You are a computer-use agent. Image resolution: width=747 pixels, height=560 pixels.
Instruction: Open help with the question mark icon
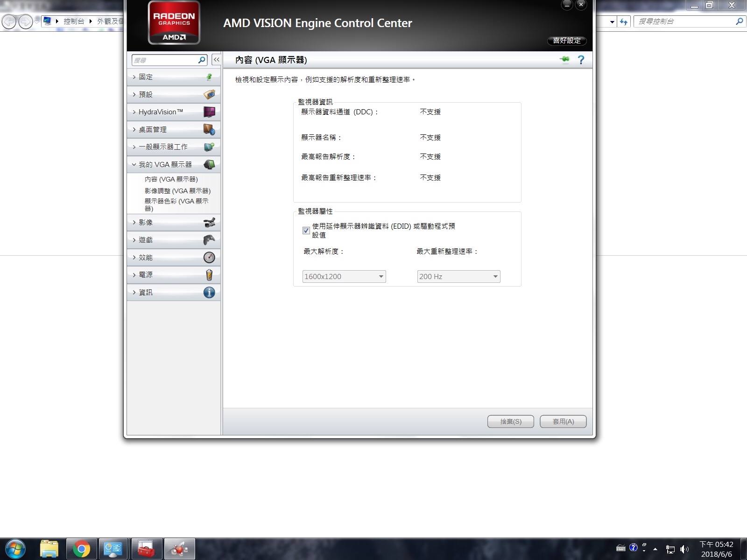pos(581,60)
